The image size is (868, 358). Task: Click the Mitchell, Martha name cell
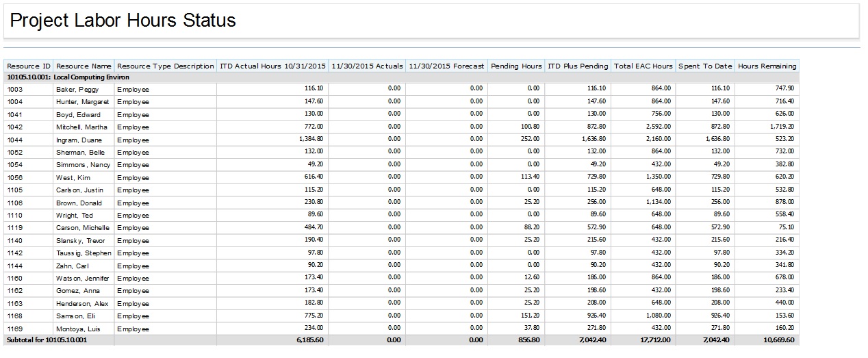click(81, 127)
